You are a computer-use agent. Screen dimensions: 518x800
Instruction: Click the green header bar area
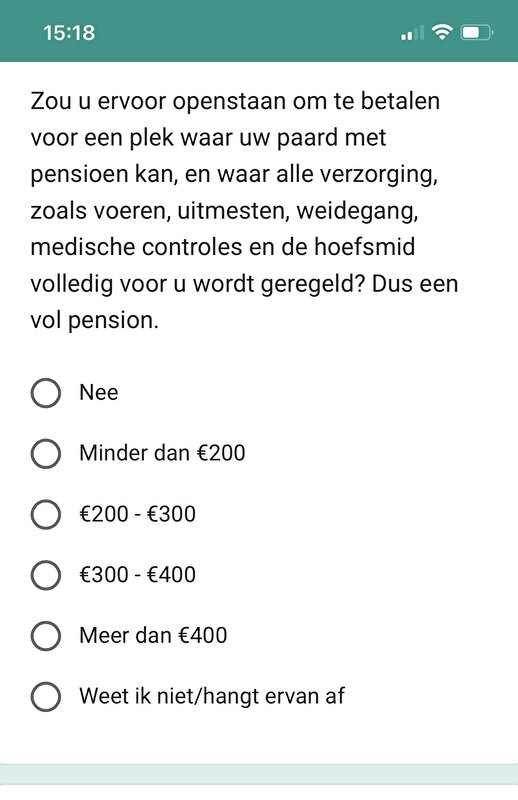(x=259, y=31)
